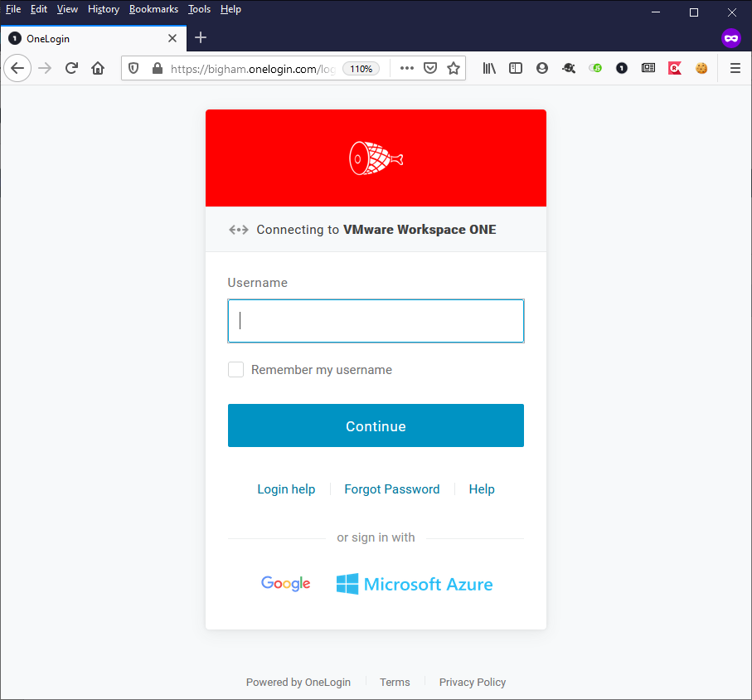Click the cookie extension icon

pos(701,67)
